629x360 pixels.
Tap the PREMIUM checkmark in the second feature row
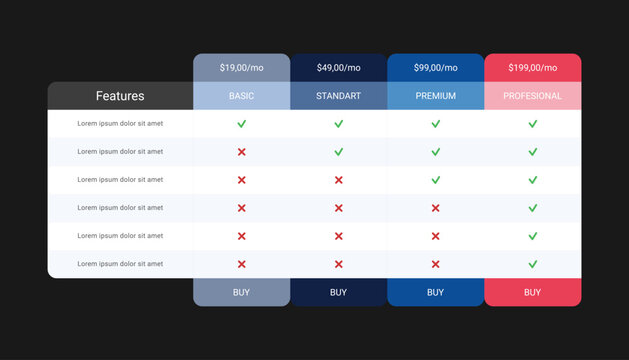click(x=436, y=152)
